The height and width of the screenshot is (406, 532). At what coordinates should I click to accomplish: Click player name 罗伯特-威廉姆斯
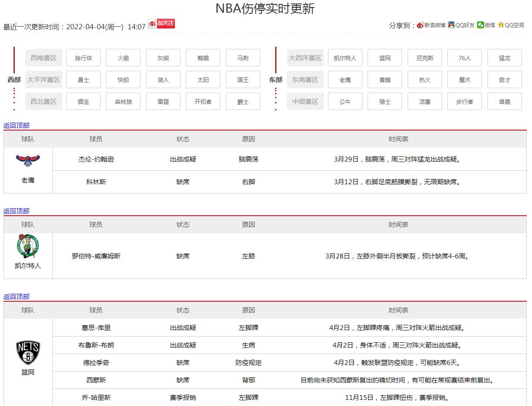click(x=96, y=256)
